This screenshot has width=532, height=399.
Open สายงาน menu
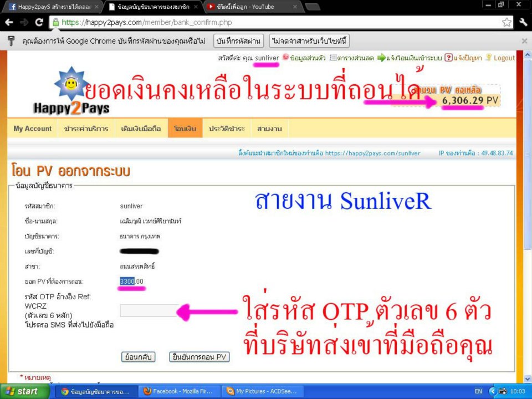[270, 129]
